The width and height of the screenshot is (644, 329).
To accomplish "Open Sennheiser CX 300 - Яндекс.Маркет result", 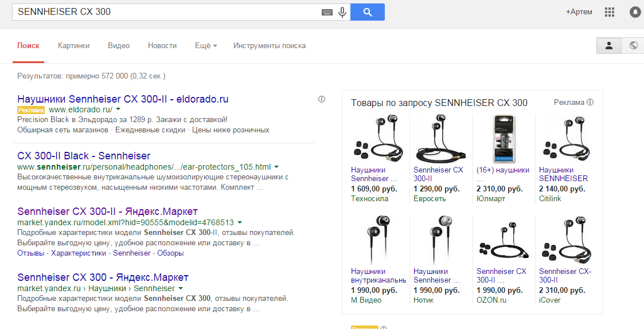I will click(103, 277).
